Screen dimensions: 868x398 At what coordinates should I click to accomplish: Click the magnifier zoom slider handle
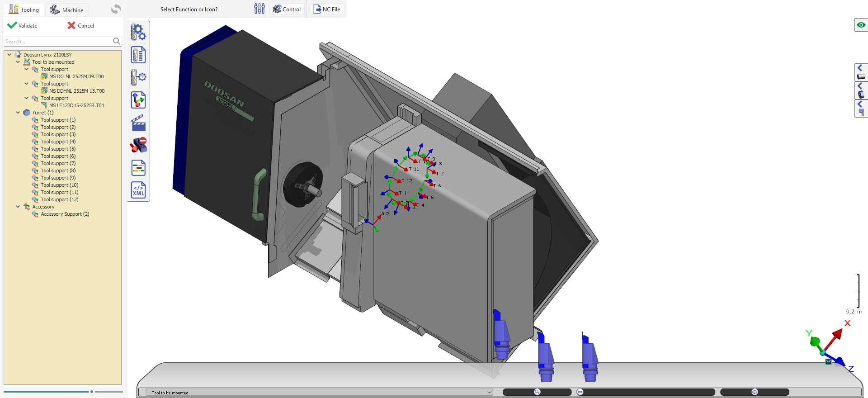[x=537, y=392]
